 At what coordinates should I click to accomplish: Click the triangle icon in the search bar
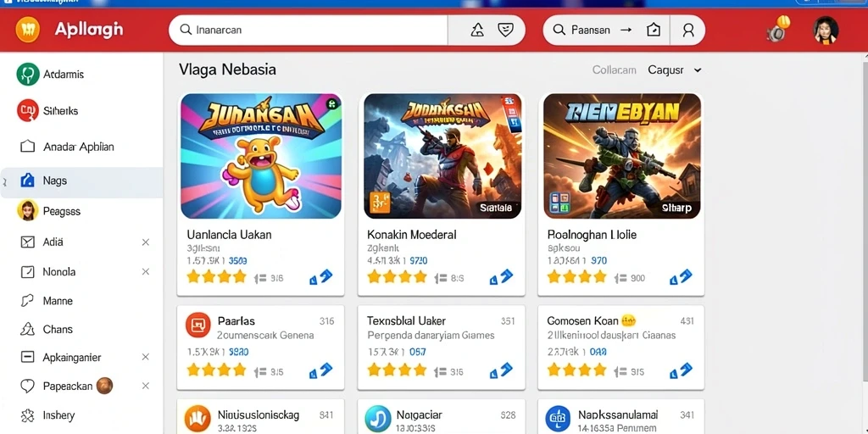477,30
